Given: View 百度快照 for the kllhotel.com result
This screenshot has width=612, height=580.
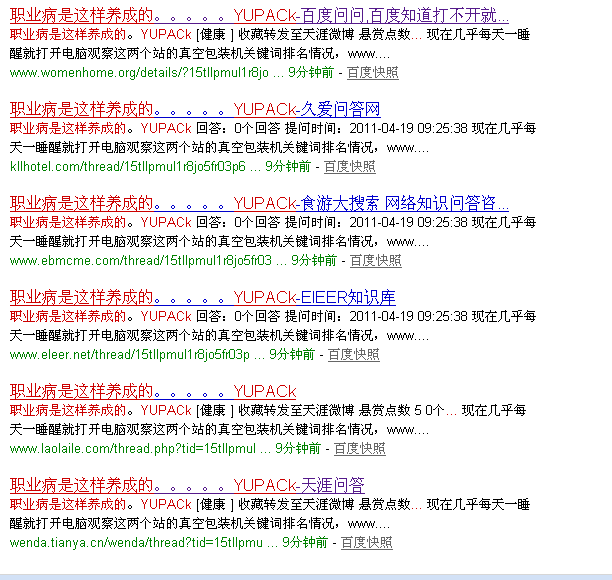Looking at the screenshot, I should tap(350, 167).
